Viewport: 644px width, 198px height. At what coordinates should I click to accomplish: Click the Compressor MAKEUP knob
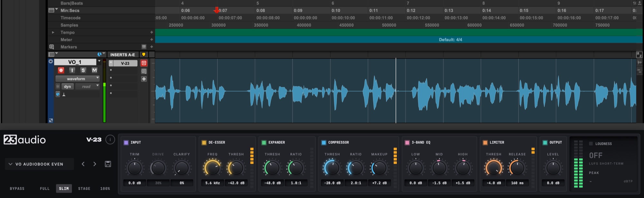pos(379,168)
